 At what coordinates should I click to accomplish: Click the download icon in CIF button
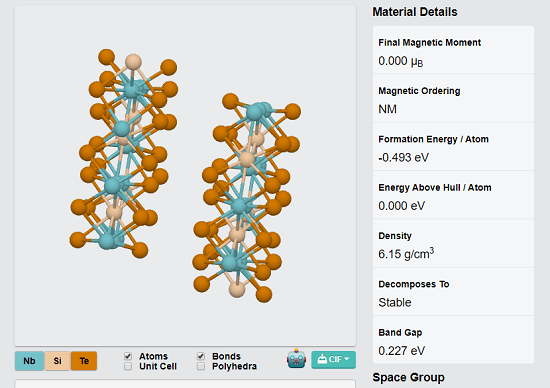[322, 359]
